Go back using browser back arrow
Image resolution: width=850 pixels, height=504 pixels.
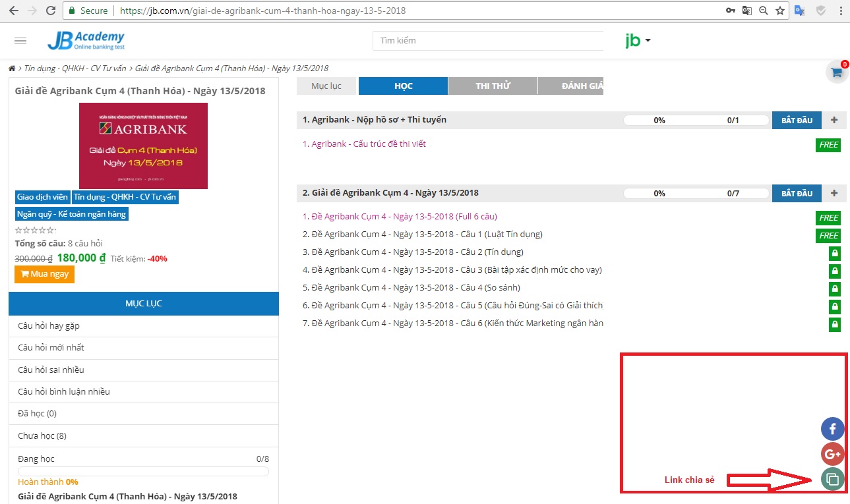click(13, 11)
